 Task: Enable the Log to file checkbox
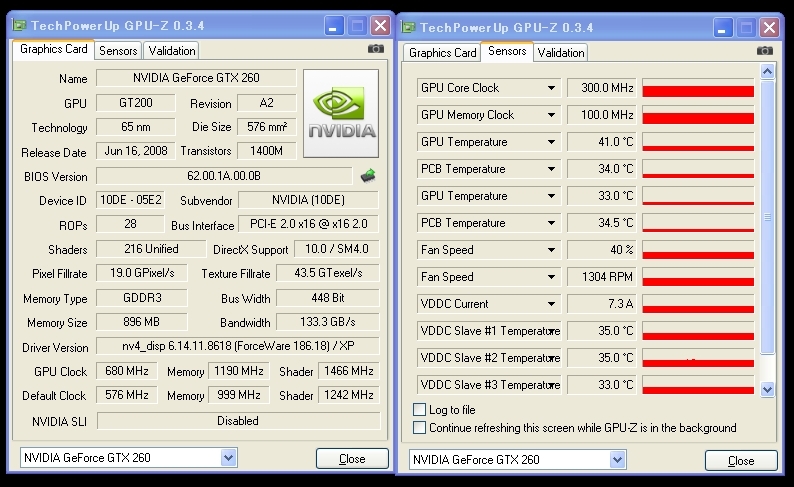pyautogui.click(x=419, y=409)
